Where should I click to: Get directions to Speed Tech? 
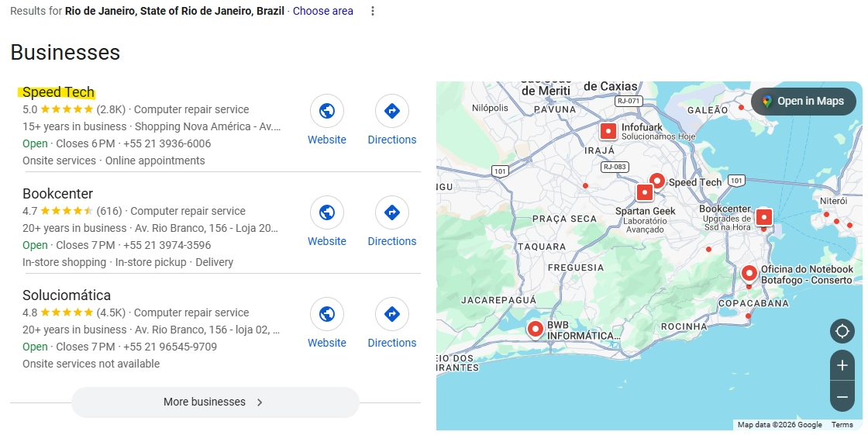(392, 111)
